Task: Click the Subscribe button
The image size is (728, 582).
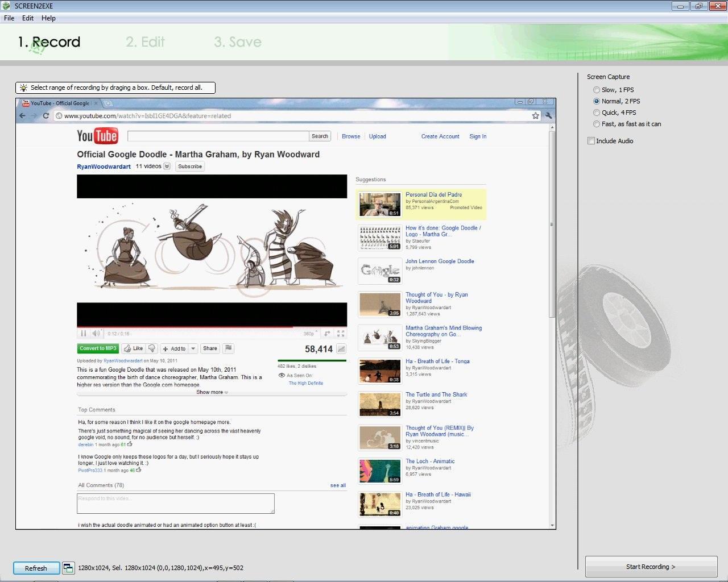Action: point(190,167)
